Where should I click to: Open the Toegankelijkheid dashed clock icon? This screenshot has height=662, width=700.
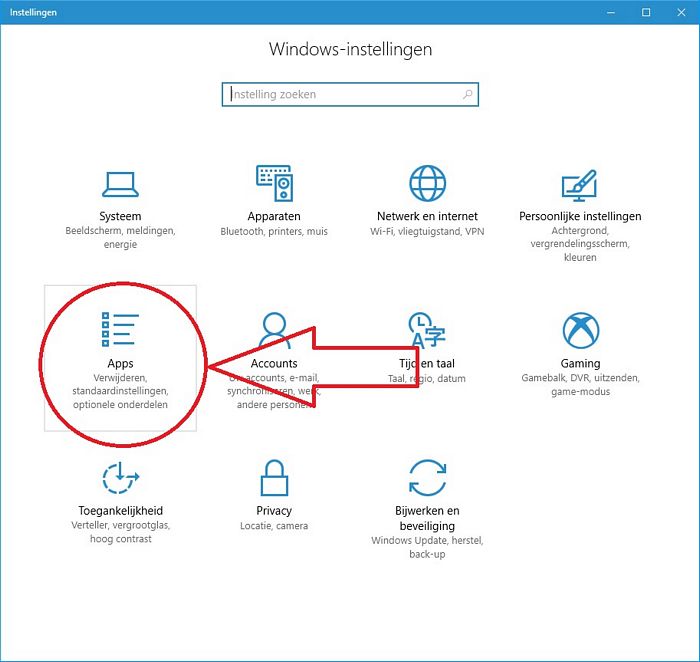pyautogui.click(x=121, y=478)
